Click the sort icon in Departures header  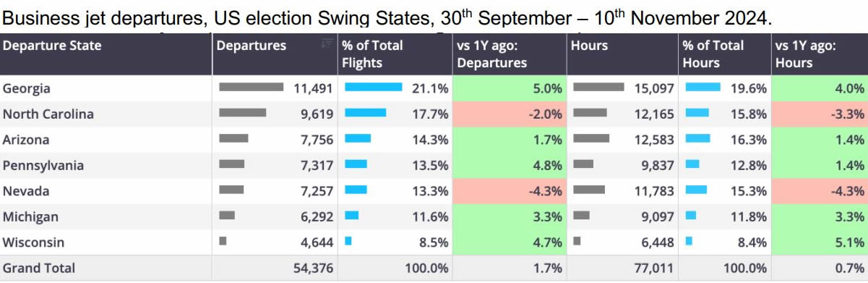(x=326, y=44)
